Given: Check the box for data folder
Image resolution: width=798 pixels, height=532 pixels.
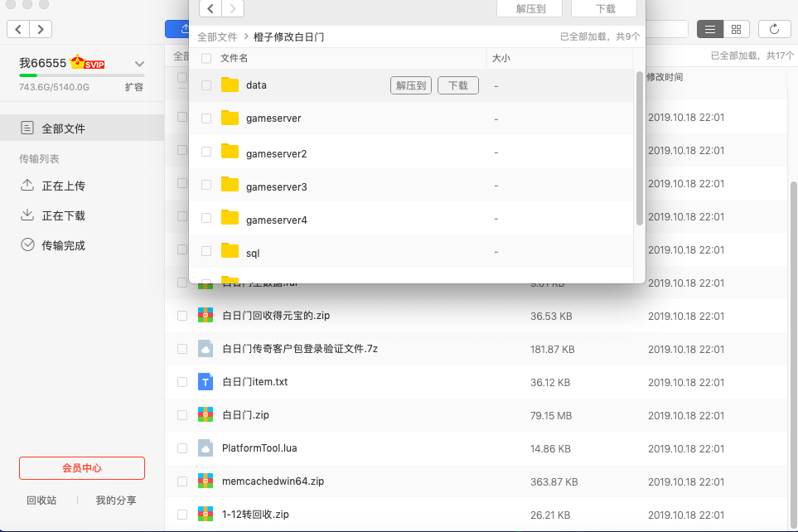Looking at the screenshot, I should [206, 85].
